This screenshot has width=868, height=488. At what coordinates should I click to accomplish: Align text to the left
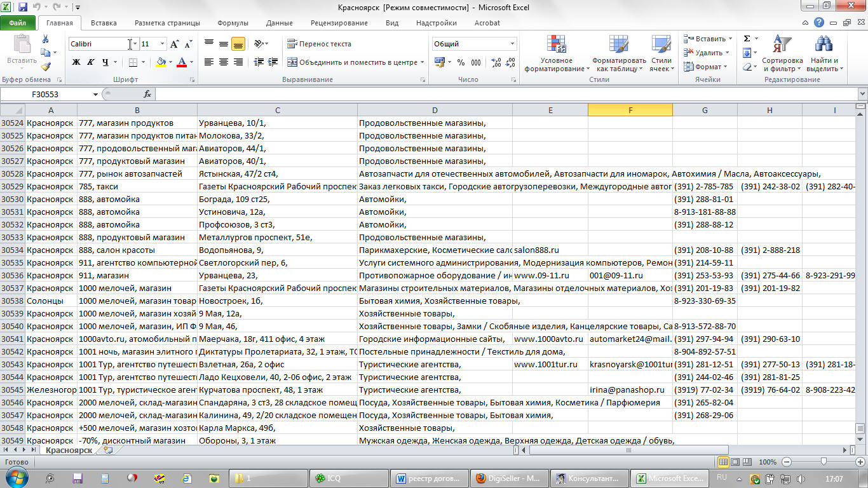(x=209, y=62)
